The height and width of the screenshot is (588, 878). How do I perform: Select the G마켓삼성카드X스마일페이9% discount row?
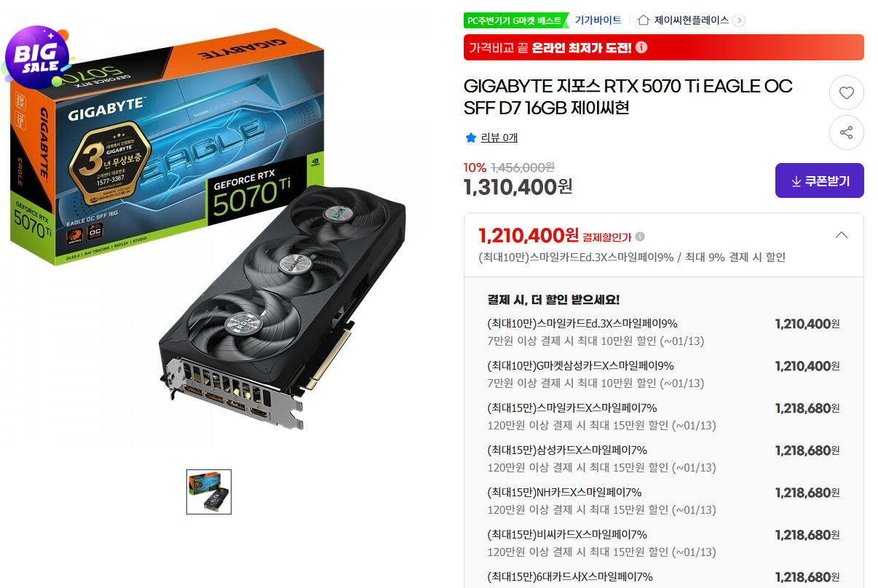coord(663,374)
